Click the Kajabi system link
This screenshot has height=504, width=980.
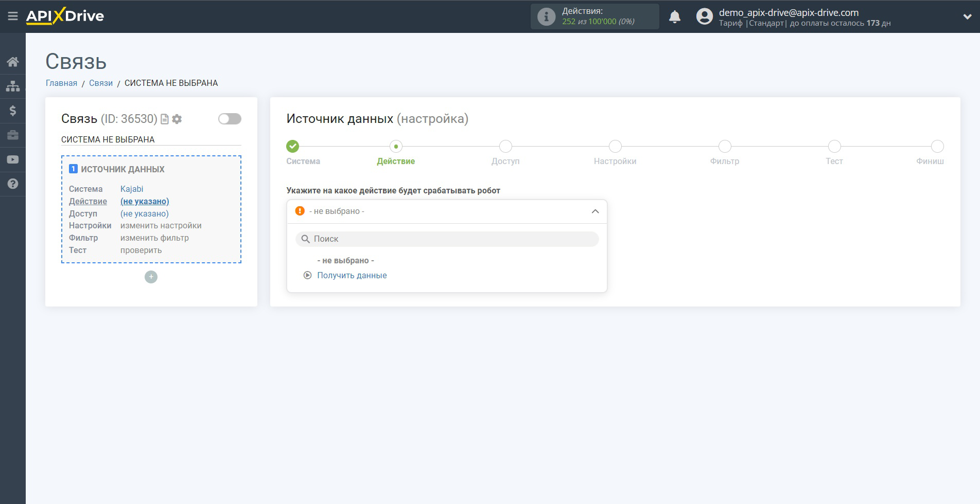click(x=132, y=189)
